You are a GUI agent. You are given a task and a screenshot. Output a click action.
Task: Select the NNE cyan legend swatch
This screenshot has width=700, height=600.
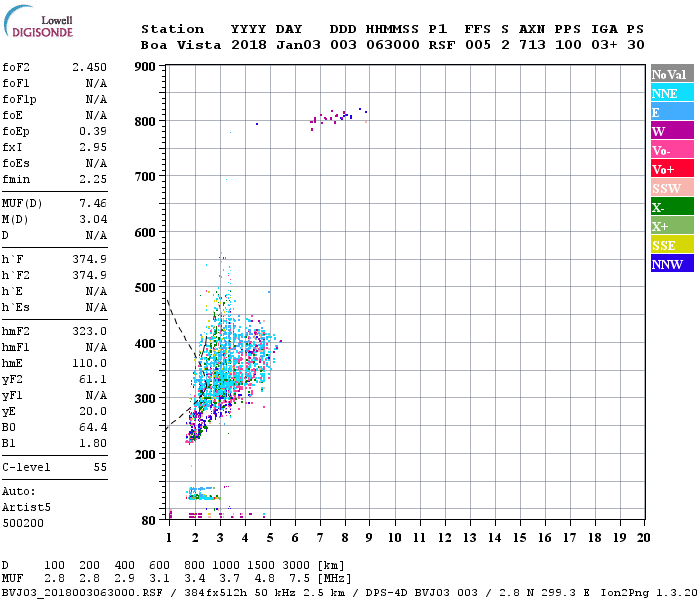click(x=672, y=93)
